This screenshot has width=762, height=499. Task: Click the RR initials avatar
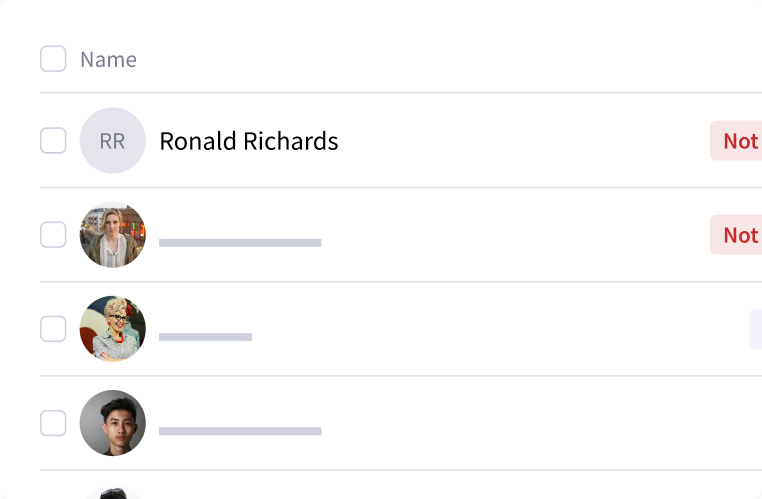tap(112, 141)
